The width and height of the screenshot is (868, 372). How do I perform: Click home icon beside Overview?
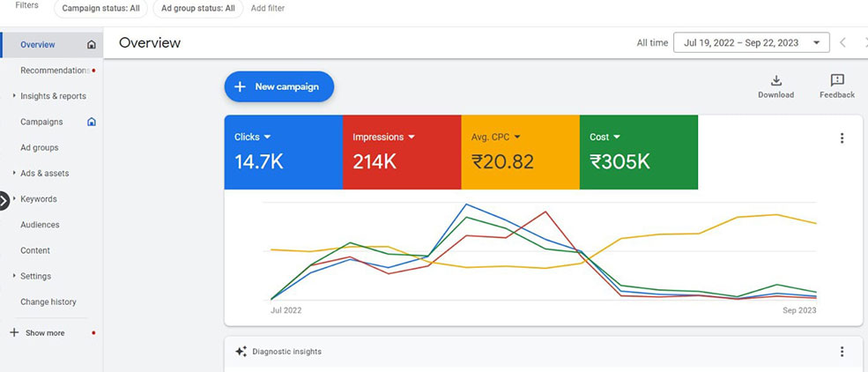pyautogui.click(x=92, y=45)
